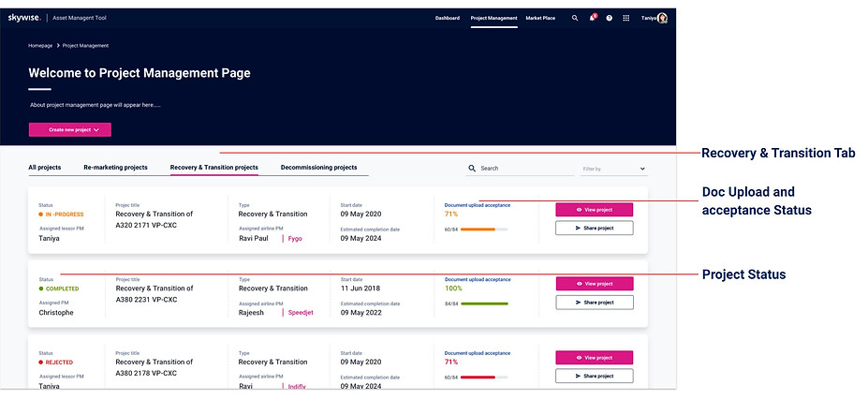868x400 pixels.
Task: View project for A380 2231 VP-CXC
Action: (x=595, y=284)
